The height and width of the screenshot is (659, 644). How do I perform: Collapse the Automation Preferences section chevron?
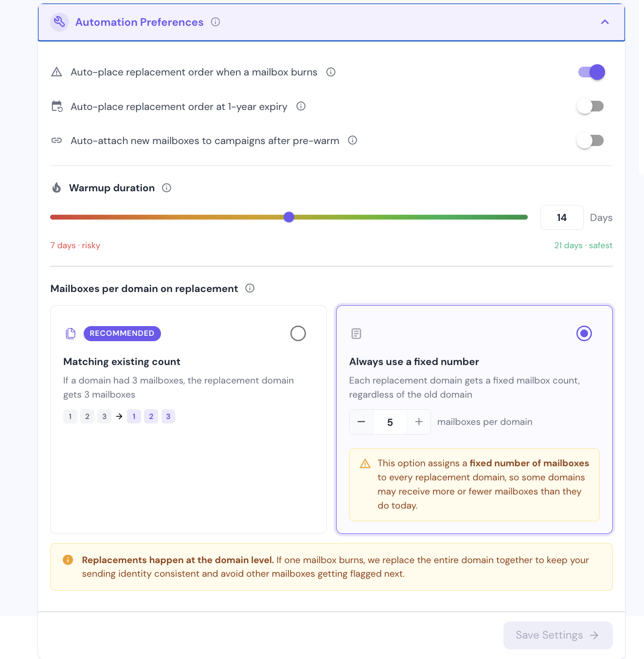[605, 22]
